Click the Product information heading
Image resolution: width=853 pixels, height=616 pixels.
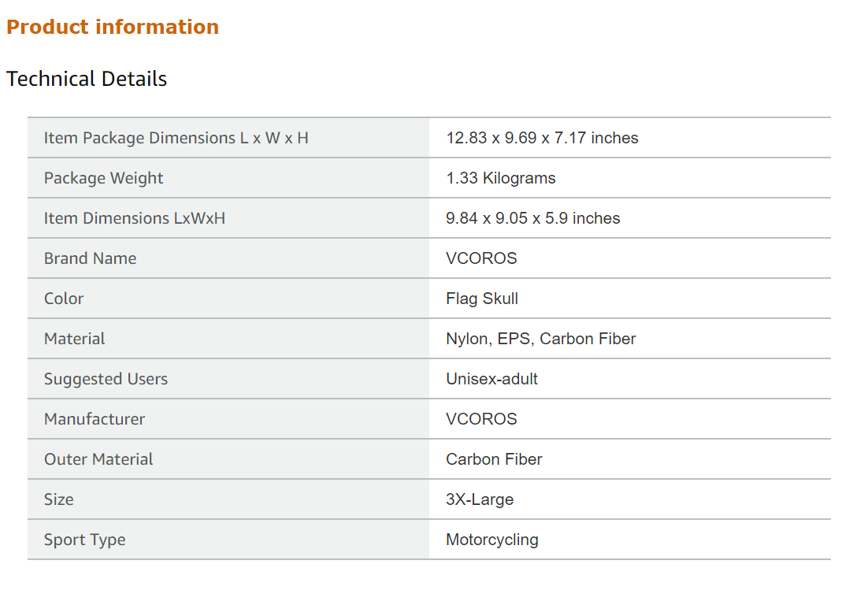tap(113, 27)
